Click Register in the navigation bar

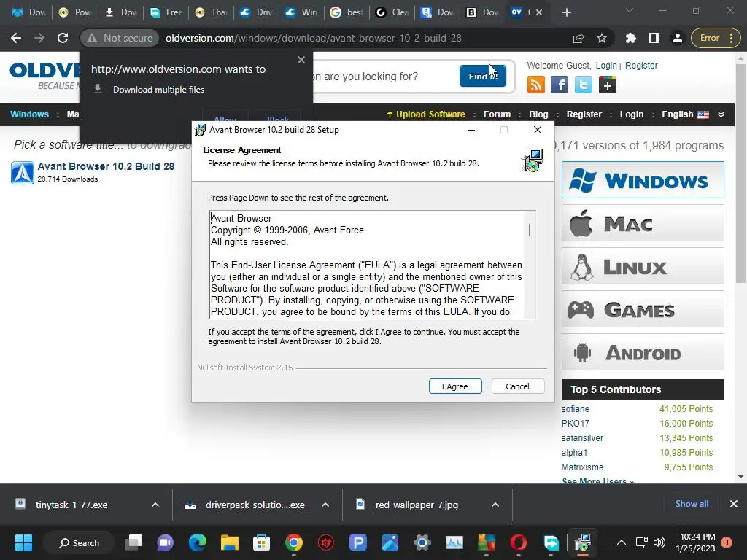pyautogui.click(x=584, y=114)
